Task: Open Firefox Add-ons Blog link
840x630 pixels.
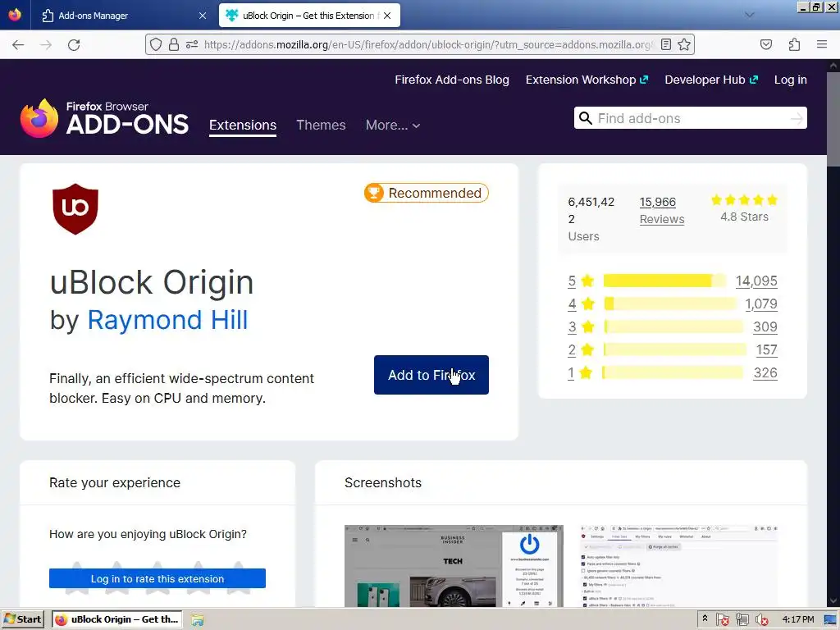Action: coord(452,80)
